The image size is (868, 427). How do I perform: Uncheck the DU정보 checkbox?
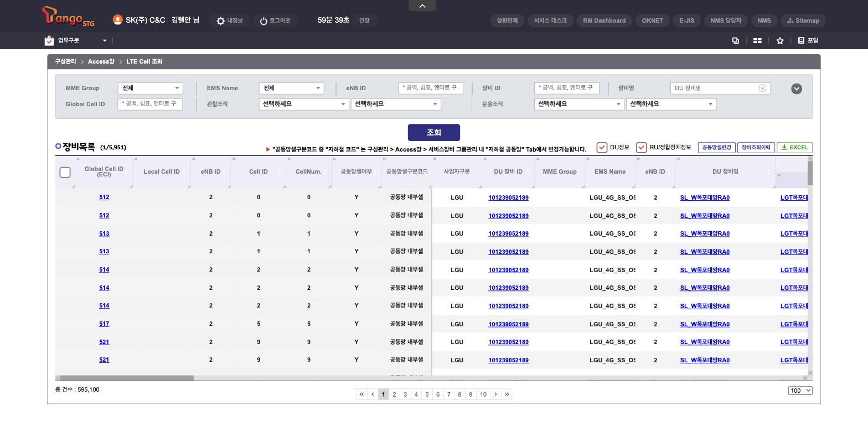(602, 147)
